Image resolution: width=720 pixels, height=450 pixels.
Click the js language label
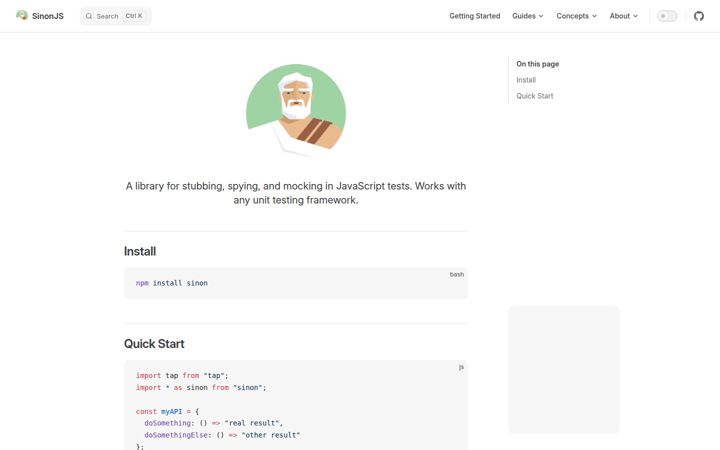point(461,367)
